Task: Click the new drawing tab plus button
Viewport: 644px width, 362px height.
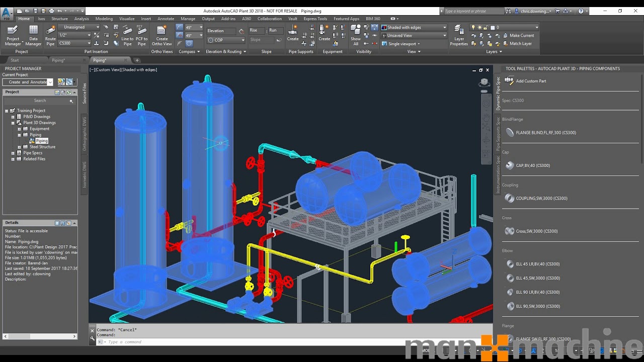Action: [x=137, y=60]
